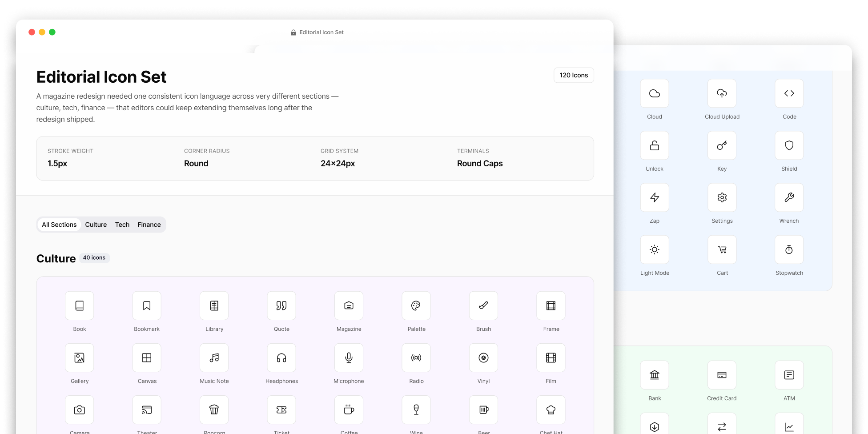Screen dimensions: 868x434
Task: Click the 40 icons count badge
Action: click(94, 258)
